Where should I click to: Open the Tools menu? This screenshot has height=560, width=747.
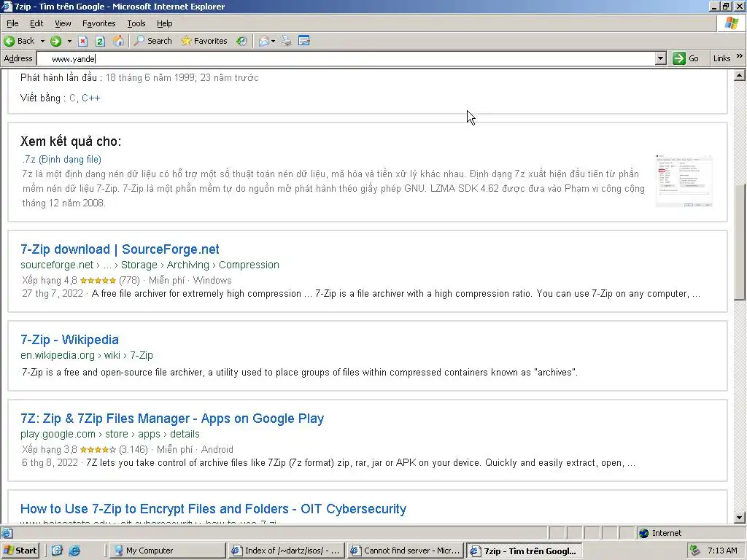click(136, 23)
